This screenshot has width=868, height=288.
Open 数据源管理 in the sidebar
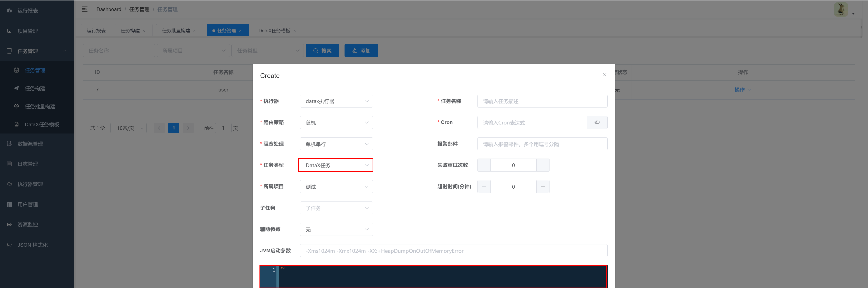click(30, 144)
